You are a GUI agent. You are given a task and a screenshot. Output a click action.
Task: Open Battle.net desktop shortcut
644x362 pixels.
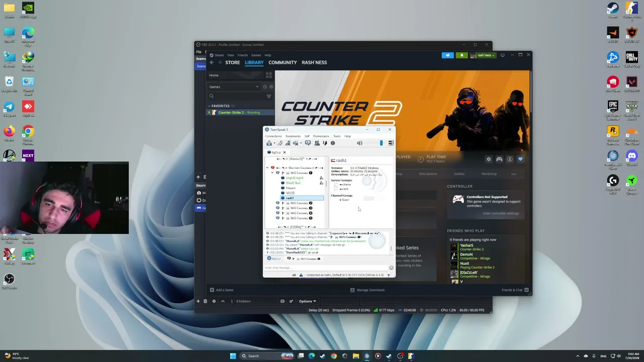point(612,59)
